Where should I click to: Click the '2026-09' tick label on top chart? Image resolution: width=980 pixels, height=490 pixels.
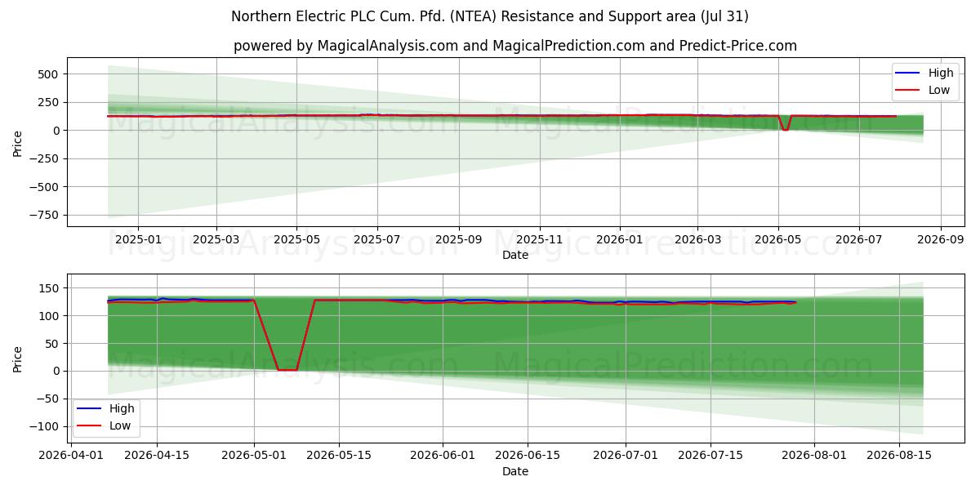click(x=940, y=238)
